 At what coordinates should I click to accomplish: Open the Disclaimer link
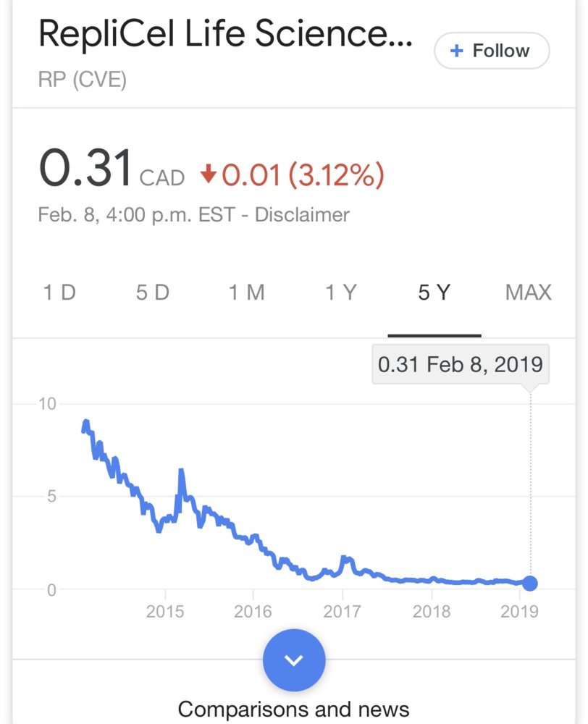point(302,215)
